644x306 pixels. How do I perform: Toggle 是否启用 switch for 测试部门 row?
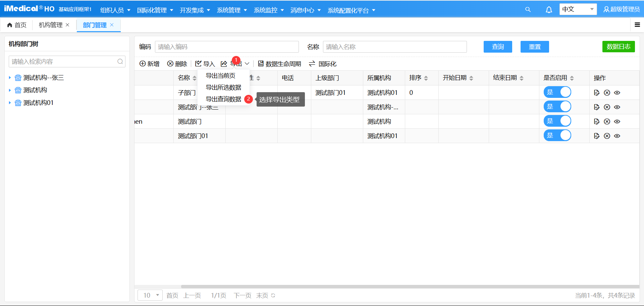coord(557,121)
